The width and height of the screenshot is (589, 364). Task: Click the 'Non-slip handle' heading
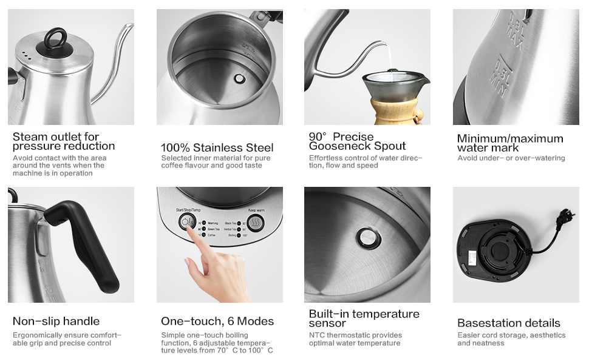click(56, 321)
